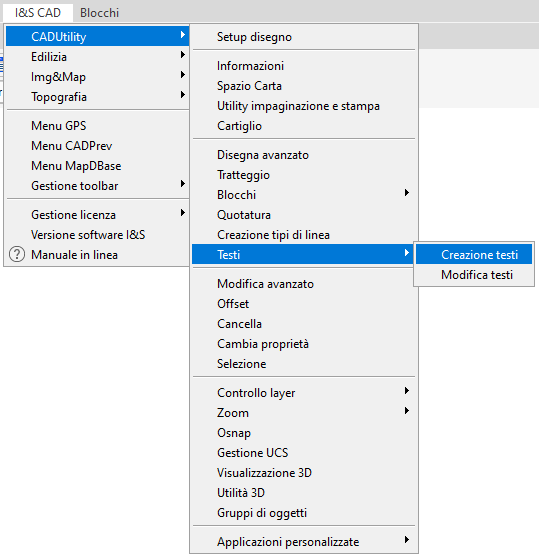Expand arrow beside Zoom entry

407,410
